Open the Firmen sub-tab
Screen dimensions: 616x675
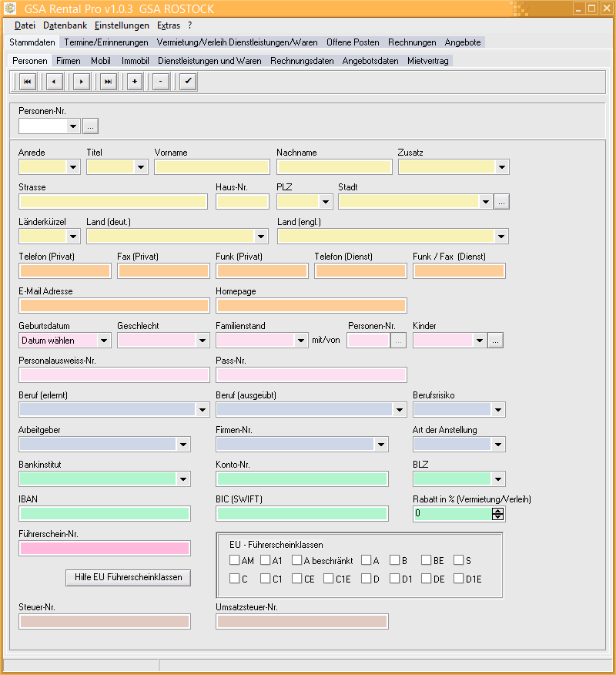[69, 61]
